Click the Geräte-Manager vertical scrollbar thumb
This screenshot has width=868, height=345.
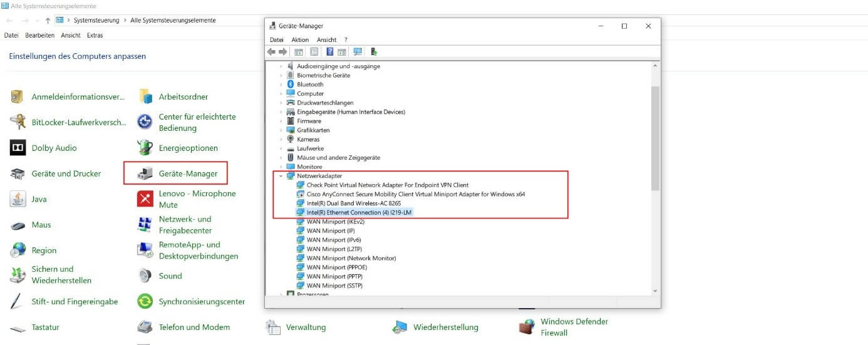pos(655,138)
